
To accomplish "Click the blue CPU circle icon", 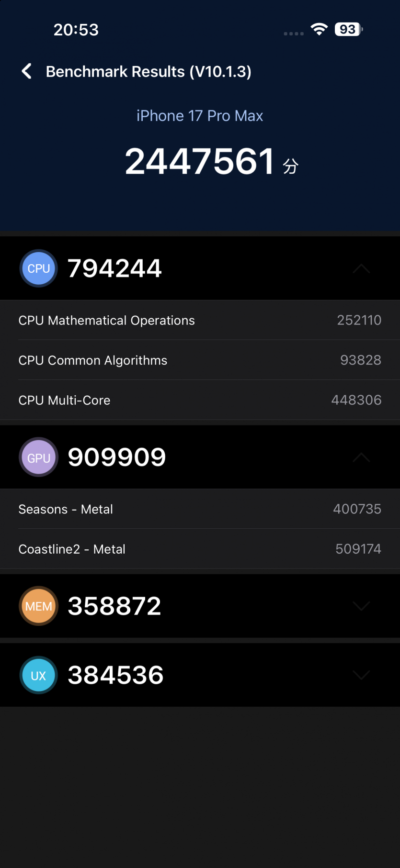I will tap(39, 268).
